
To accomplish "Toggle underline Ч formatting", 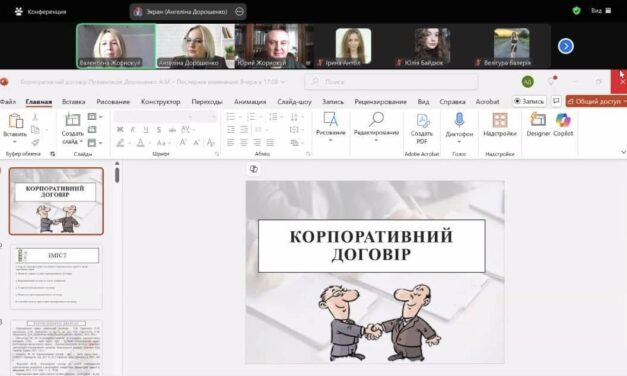I will coord(146,130).
